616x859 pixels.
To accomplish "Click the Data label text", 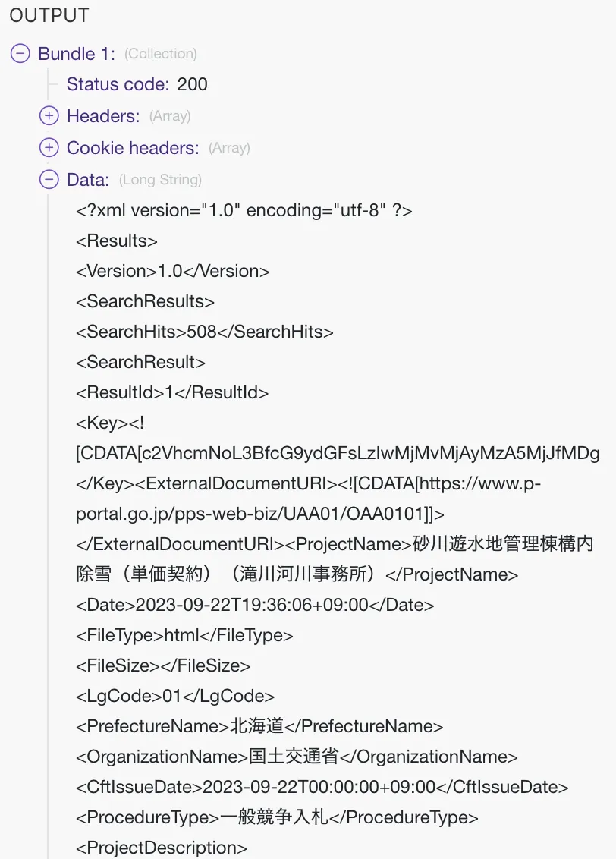I will point(90,179).
